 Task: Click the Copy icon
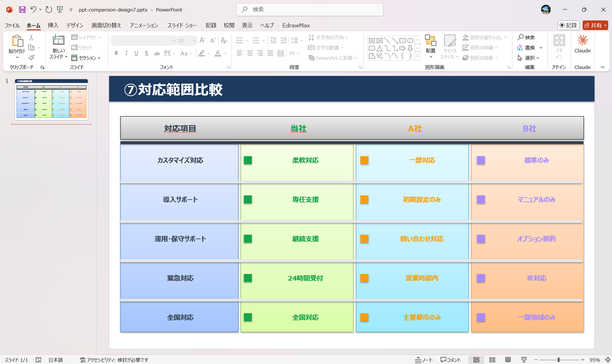pos(31,48)
